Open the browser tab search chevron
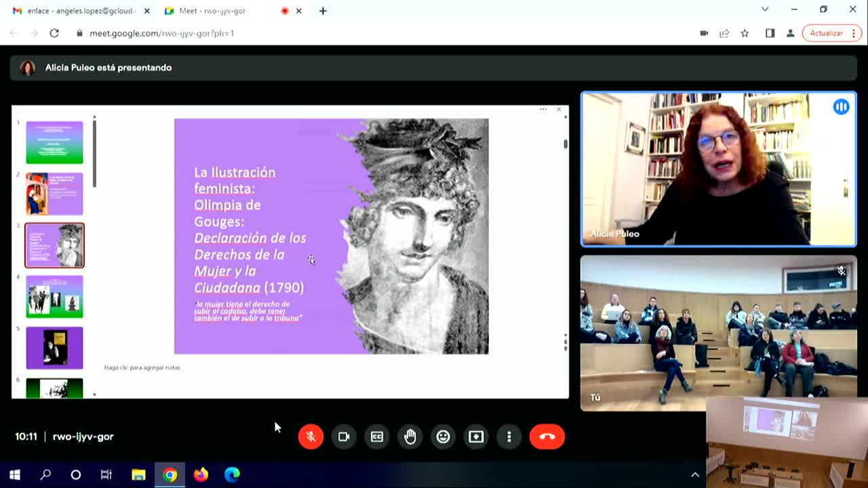Viewport: 868px width, 488px height. [x=765, y=9]
